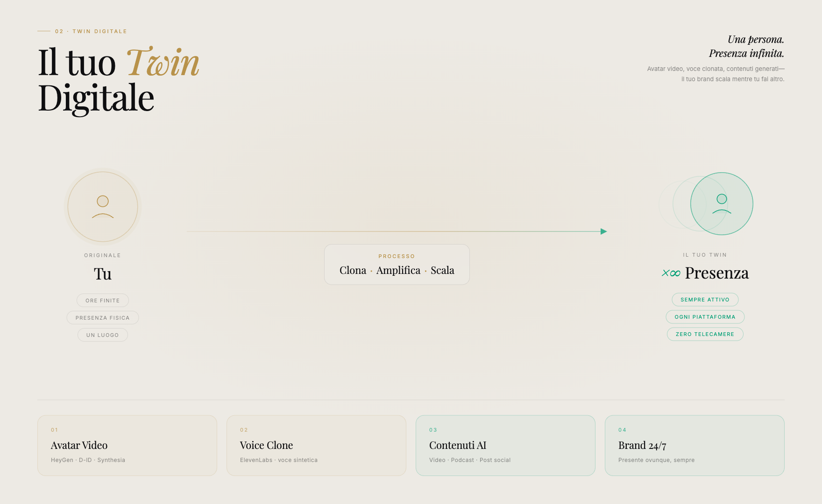
Task: Click the word Amplifica in process box
Action: coord(398,271)
